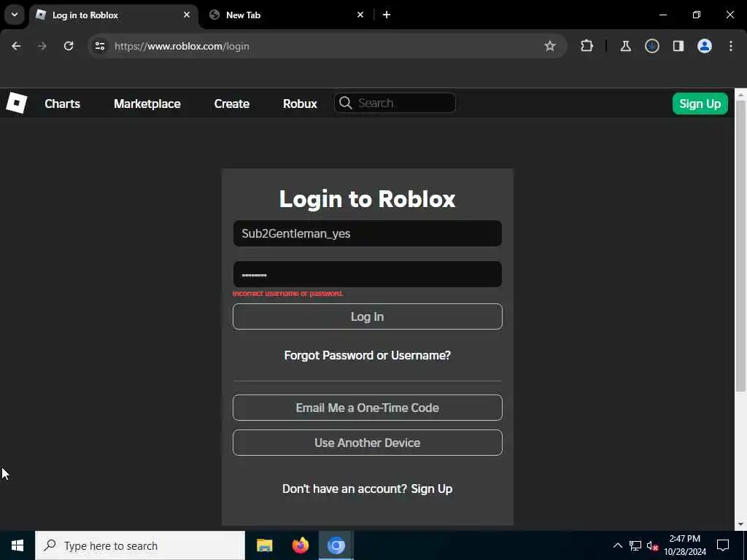Click the muted volume tray icon
Image resolution: width=747 pixels, height=560 pixels.
(x=652, y=545)
